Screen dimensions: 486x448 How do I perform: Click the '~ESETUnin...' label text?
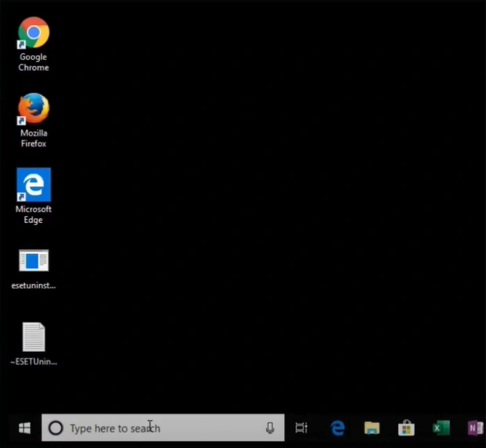click(x=33, y=362)
